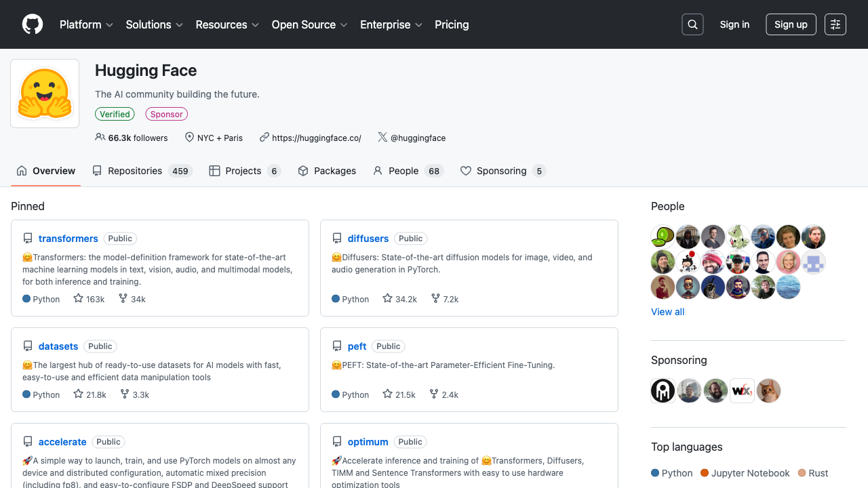This screenshot has width=868, height=488.
Task: Open the huggingface.co website link
Action: (316, 138)
